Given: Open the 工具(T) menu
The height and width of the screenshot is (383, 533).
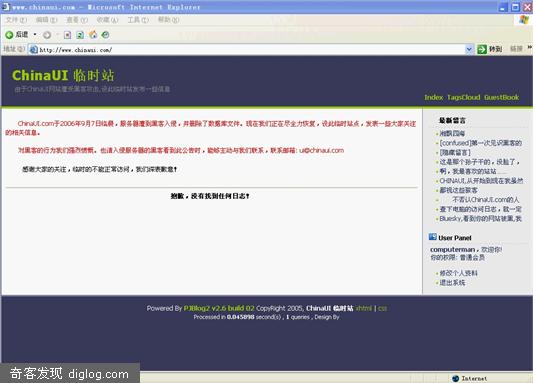Looking at the screenshot, I should 138,20.
